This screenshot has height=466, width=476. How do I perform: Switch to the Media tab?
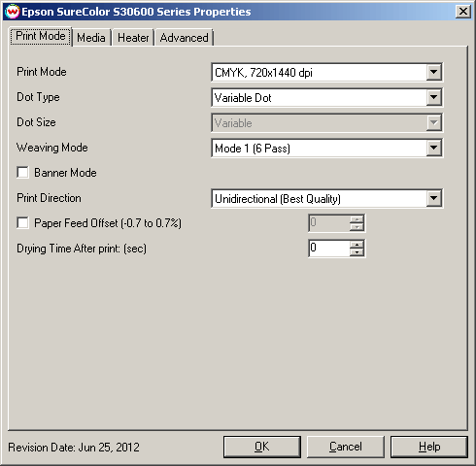tap(91, 38)
